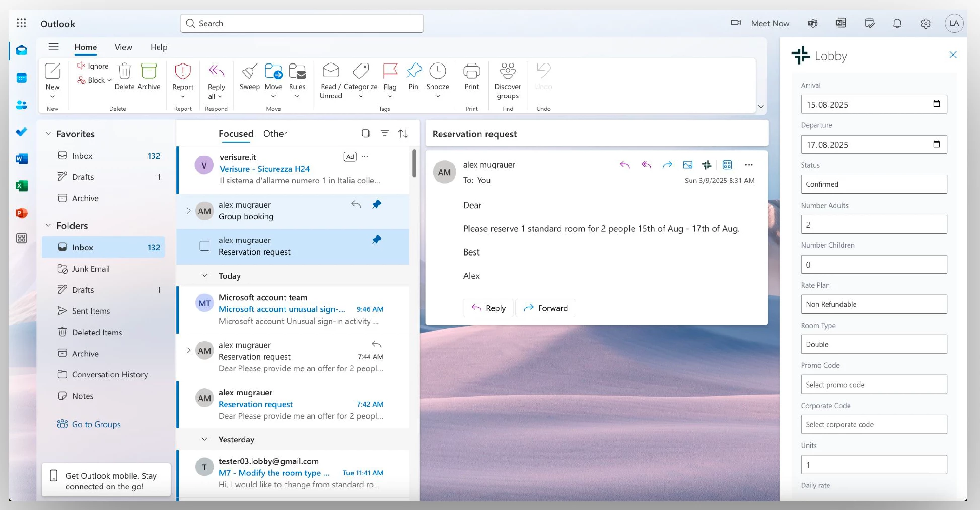Open the My Day panel icon
The width and height of the screenshot is (980, 510).
click(869, 23)
